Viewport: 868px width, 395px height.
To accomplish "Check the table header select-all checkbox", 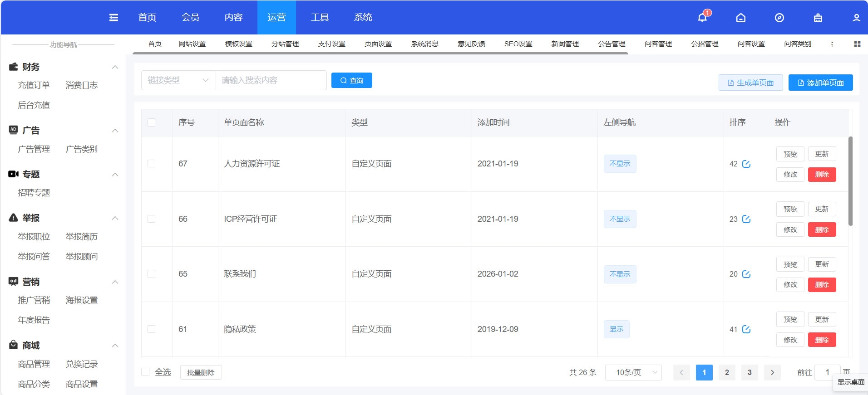I will (x=152, y=122).
